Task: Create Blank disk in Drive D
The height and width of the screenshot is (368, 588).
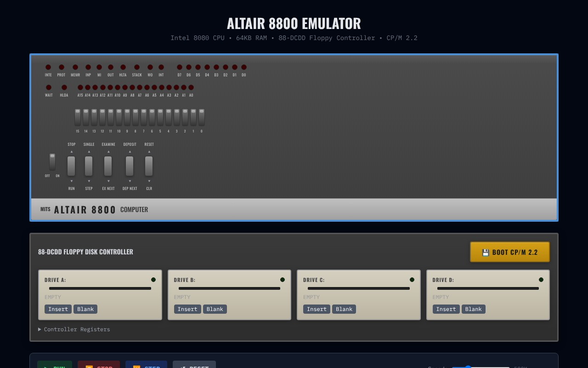Action: [x=474, y=309]
